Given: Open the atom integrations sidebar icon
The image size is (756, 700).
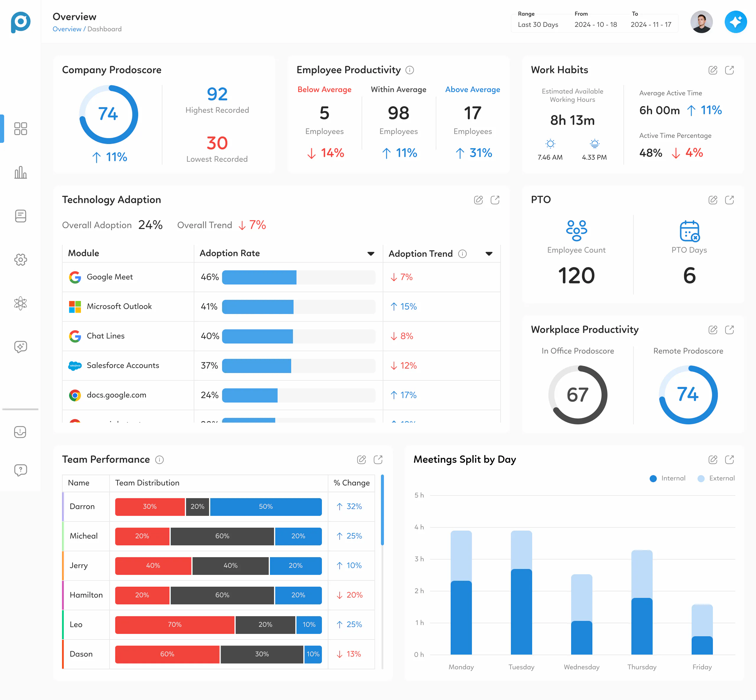Looking at the screenshot, I should 20,303.
